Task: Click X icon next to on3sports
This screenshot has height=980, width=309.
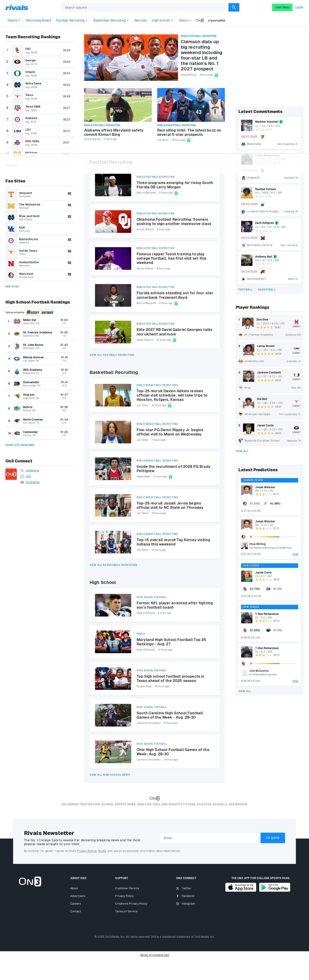Action: point(22,471)
